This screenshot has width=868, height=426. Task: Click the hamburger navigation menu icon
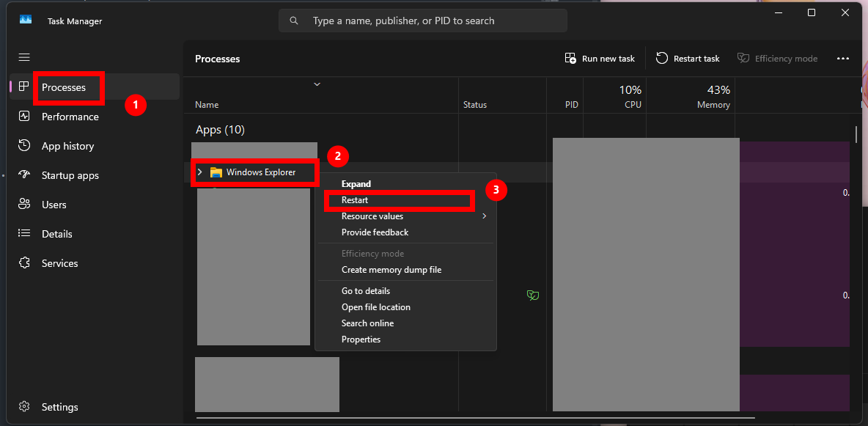[x=24, y=57]
